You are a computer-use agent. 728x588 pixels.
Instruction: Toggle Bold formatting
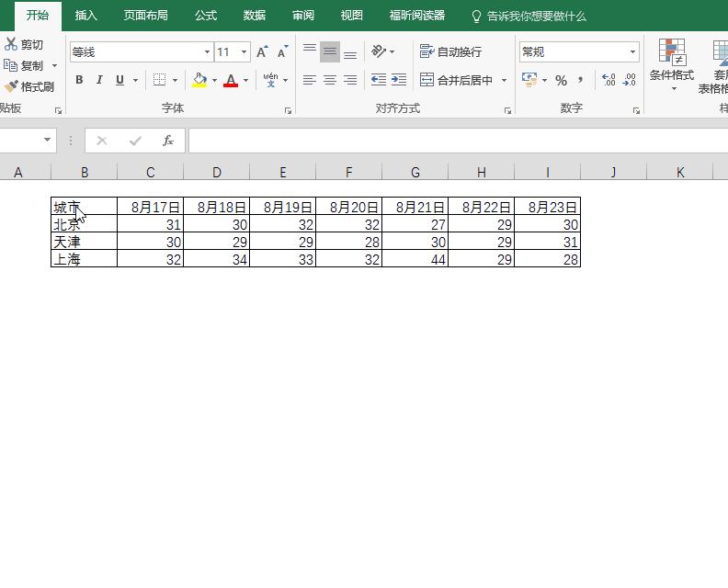79,80
